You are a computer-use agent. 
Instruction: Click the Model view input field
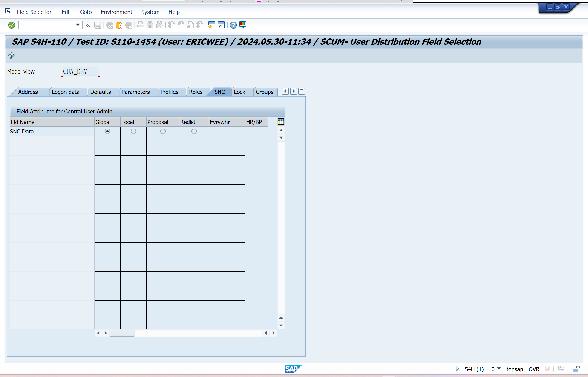pos(80,72)
